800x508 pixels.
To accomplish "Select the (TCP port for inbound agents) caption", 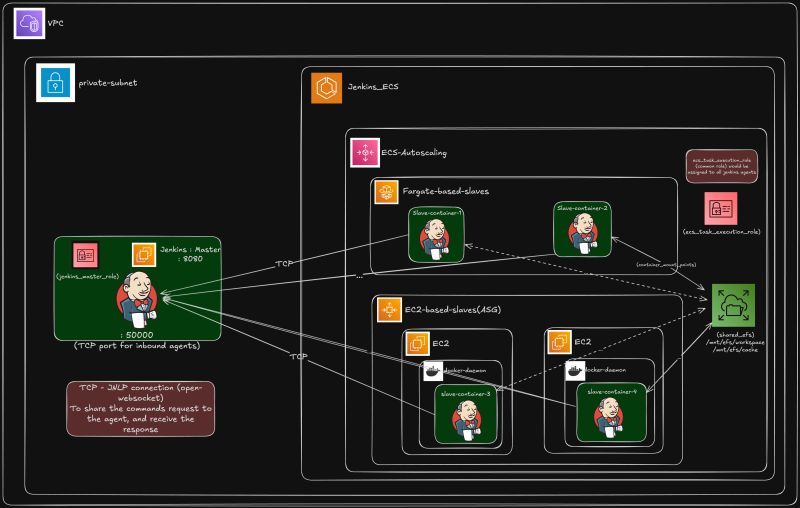I will point(137,346).
